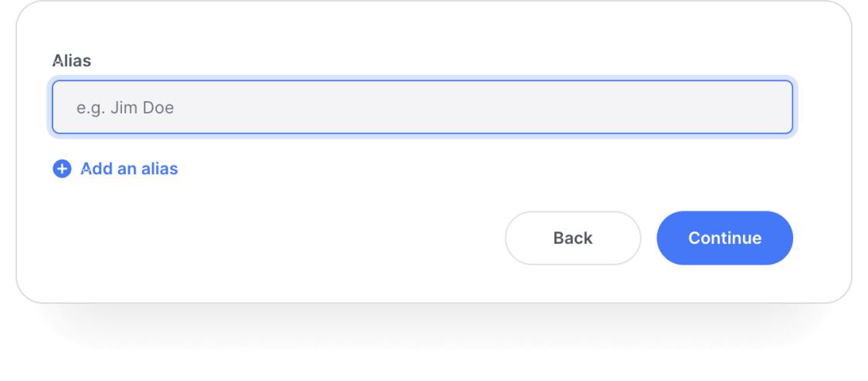This screenshot has height=381, width=868.
Task: Go back to the previous step
Action: 573,238
